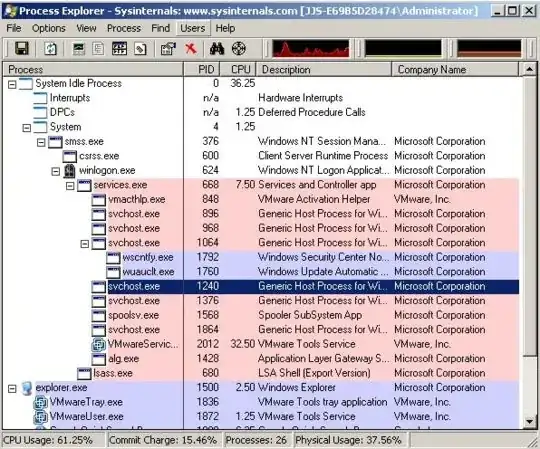Click the 'Commit Charge: 15.46%' status entry
Screen dimensions: 540x449
(163, 440)
